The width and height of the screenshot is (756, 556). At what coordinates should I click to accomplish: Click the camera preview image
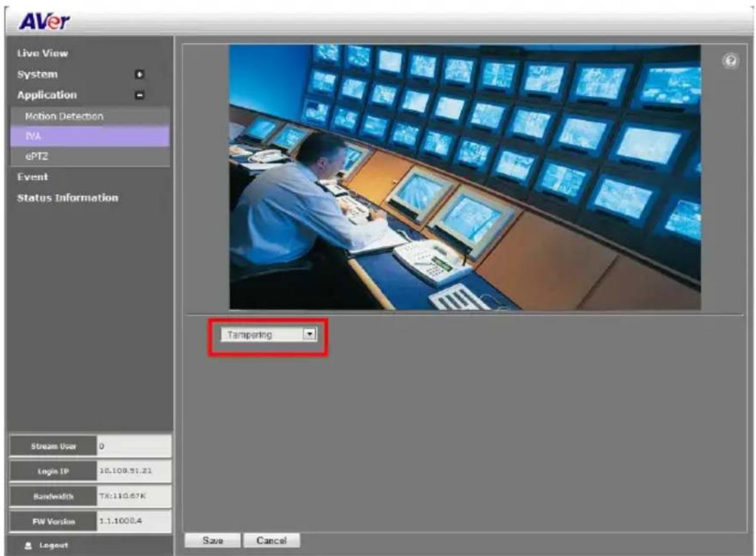click(x=465, y=177)
